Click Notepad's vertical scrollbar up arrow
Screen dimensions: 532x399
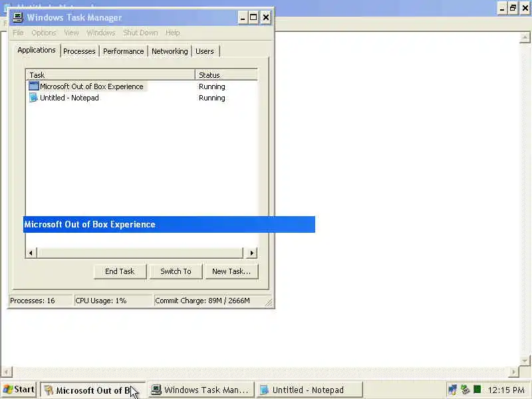click(x=525, y=37)
